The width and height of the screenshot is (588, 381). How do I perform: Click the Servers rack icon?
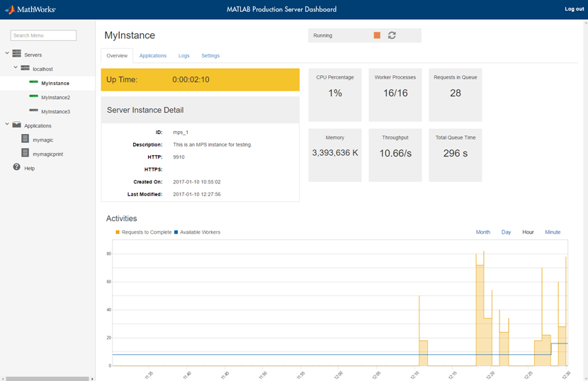coord(16,53)
